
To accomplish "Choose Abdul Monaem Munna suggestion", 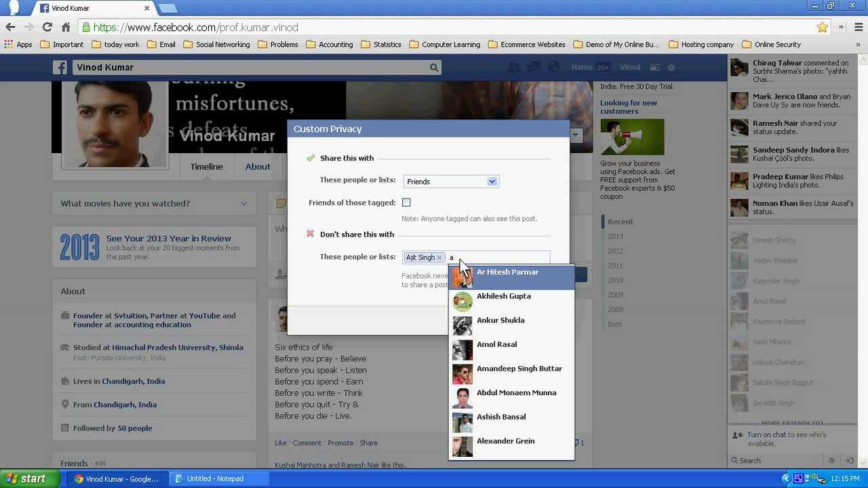I will point(511,398).
